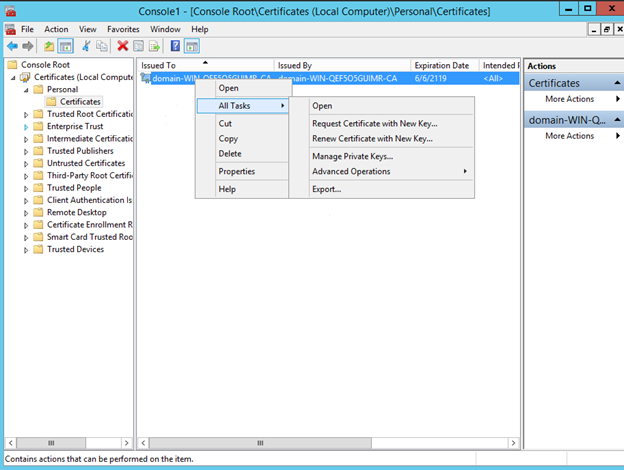Viewport: 624px width, 470px height.
Task: Select Properties in the context menu
Action: pyautogui.click(x=236, y=171)
